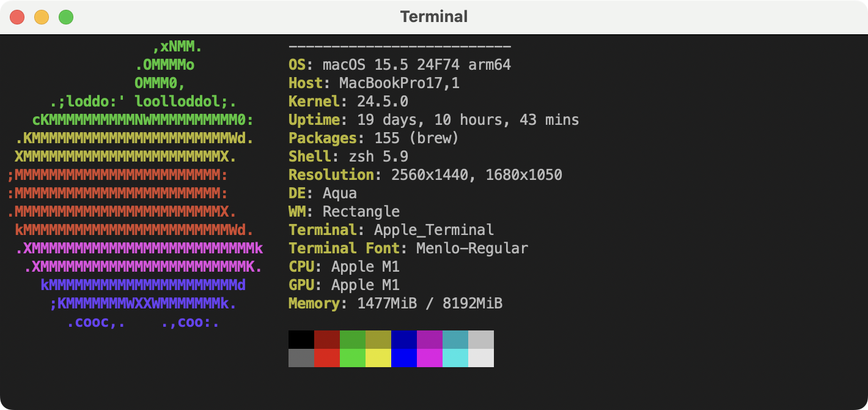Click the "OS" label

click(297, 65)
